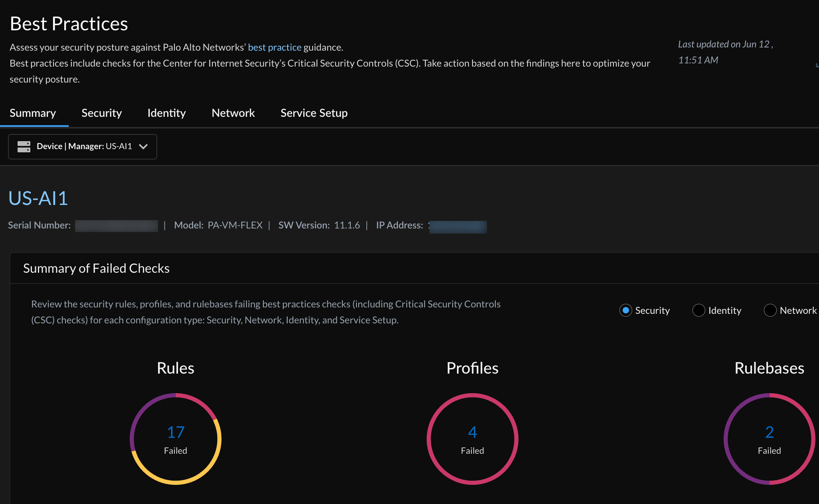Open the 17 failed Rules count

176,432
